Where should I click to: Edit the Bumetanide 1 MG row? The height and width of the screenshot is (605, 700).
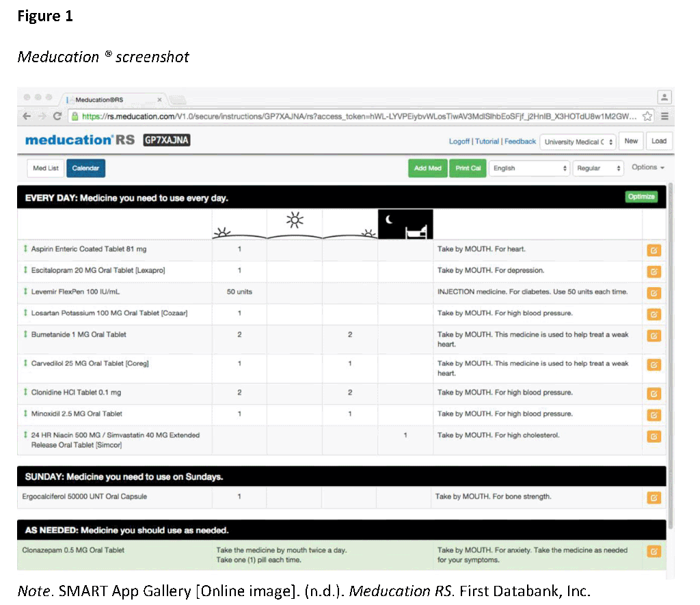click(654, 336)
